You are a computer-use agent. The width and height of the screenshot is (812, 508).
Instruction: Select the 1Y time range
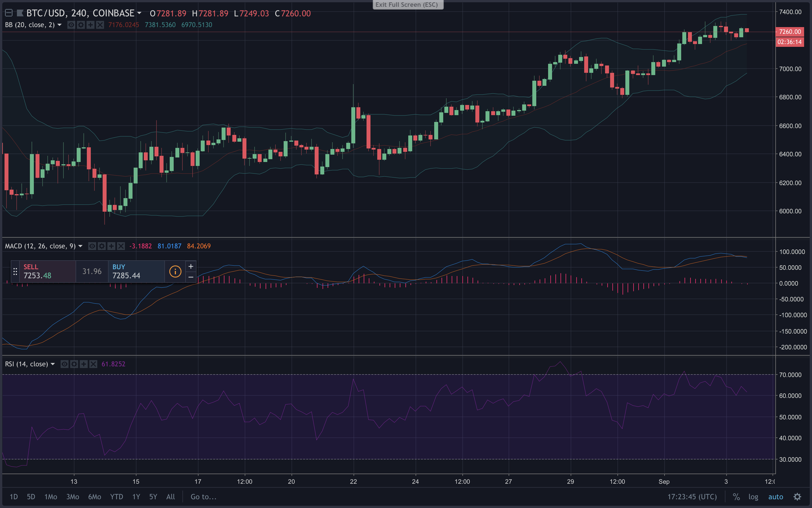[x=136, y=497]
